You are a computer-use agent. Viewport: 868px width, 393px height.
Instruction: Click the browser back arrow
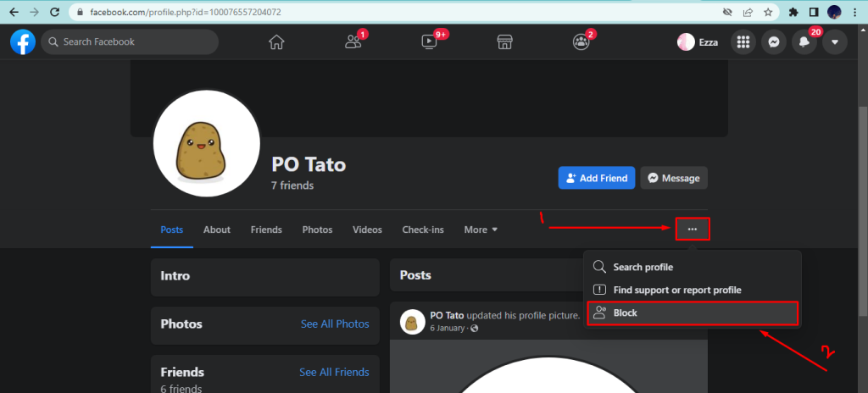coord(14,12)
